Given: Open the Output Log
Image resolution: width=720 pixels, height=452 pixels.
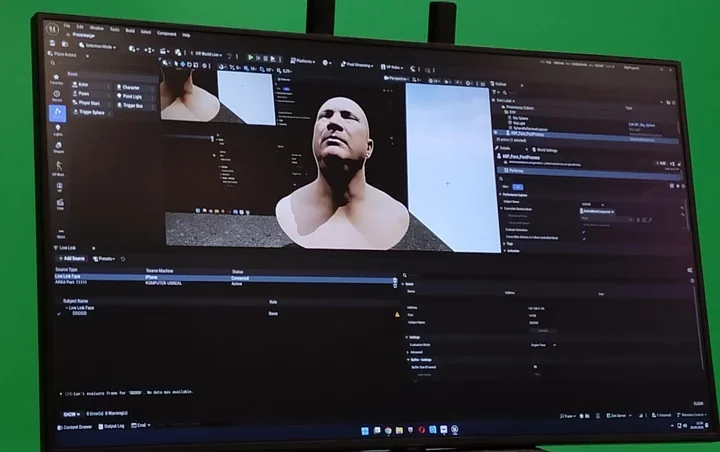Looking at the screenshot, I should (x=112, y=426).
